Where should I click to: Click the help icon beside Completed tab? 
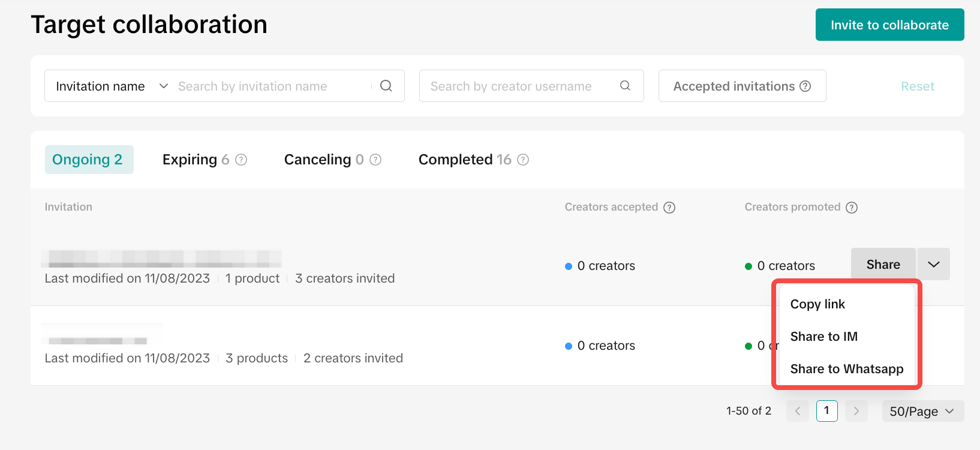point(523,160)
